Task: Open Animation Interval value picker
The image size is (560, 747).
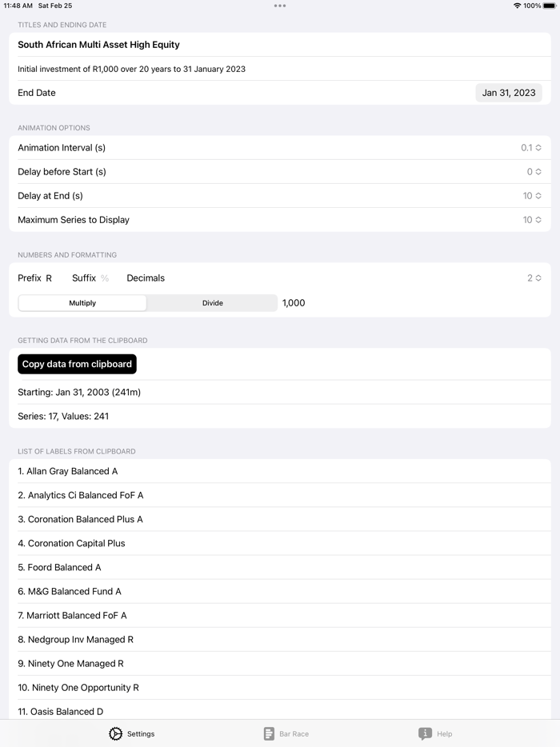Action: point(531,148)
